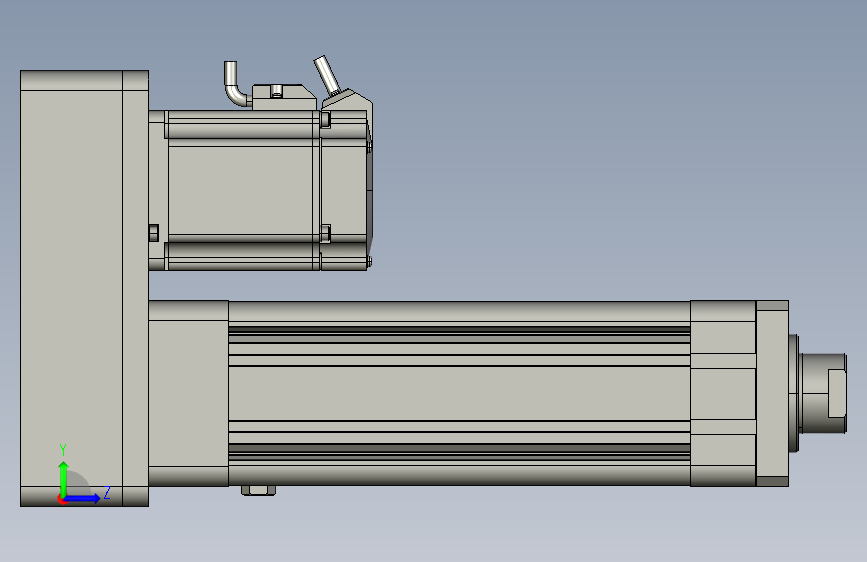Click the red X axis origin marker
The image size is (867, 562).
(x=61, y=499)
